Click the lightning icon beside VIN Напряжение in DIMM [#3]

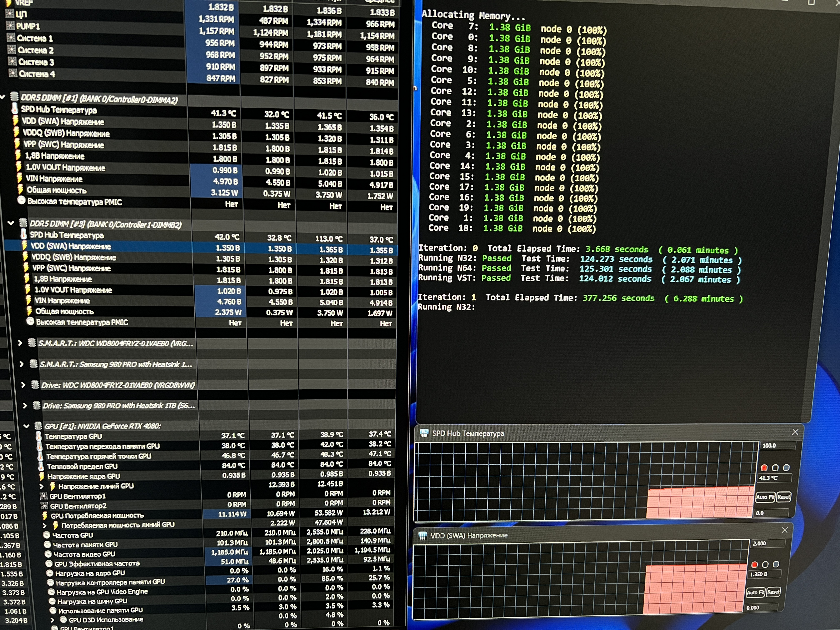[x=29, y=300]
